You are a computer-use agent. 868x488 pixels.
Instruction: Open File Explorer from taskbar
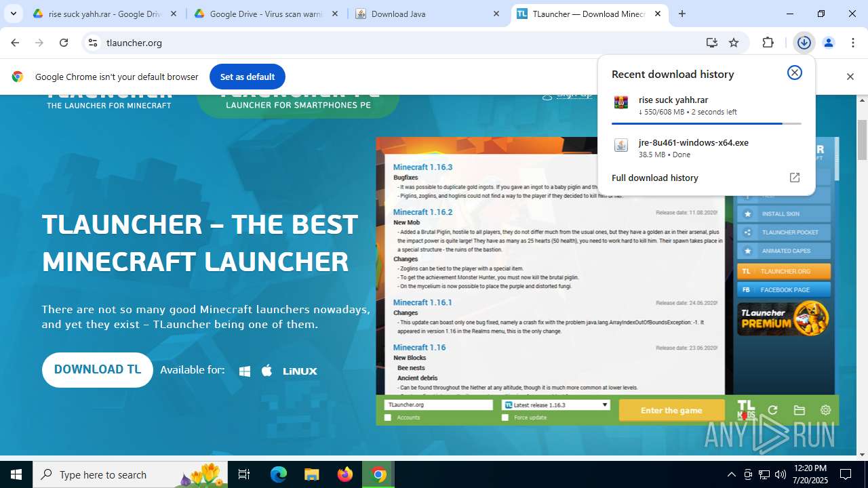tap(311, 474)
